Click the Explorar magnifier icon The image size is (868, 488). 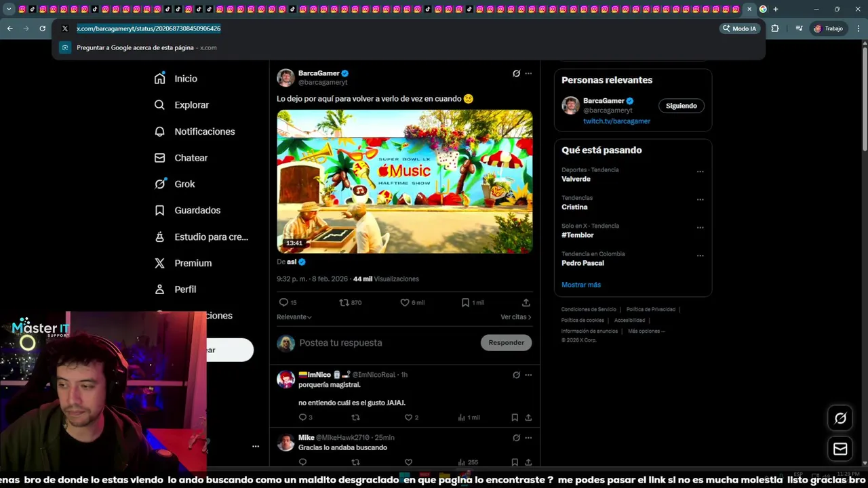click(159, 105)
